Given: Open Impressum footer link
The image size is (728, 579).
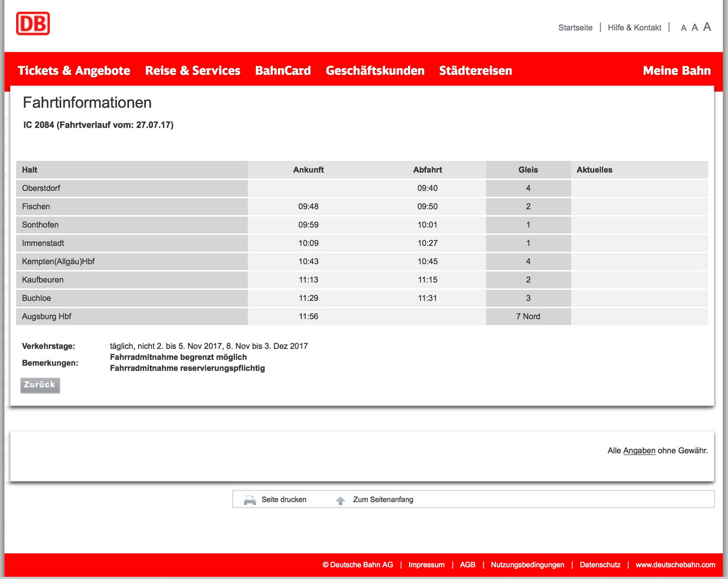Looking at the screenshot, I should click(427, 565).
